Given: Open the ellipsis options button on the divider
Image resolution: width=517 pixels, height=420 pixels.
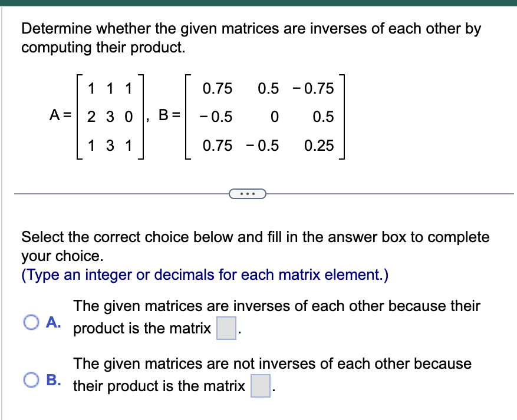Looking at the screenshot, I should click(x=248, y=193).
